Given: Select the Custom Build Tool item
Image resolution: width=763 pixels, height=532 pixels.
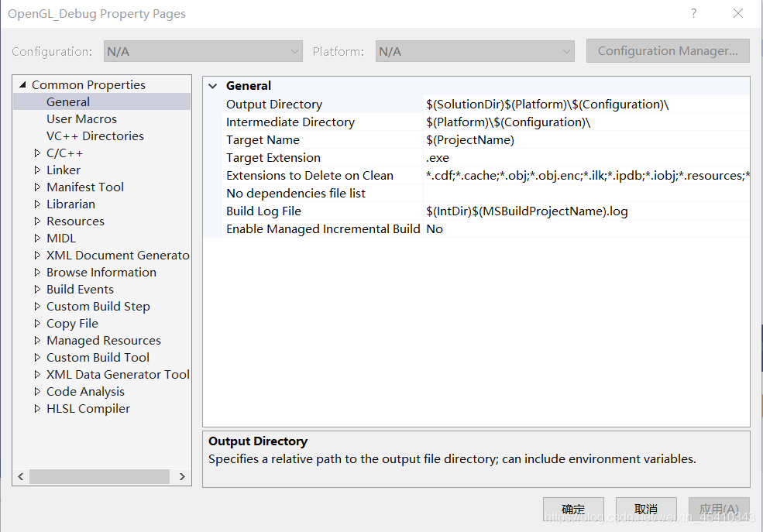Looking at the screenshot, I should point(98,357).
